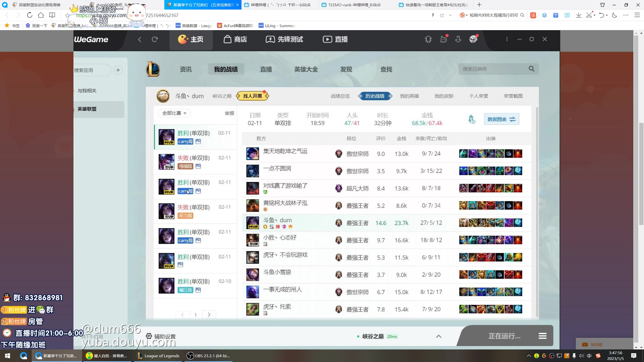Select 我的战绩 tab
Viewport: 644px width, 362px height.
(x=226, y=69)
